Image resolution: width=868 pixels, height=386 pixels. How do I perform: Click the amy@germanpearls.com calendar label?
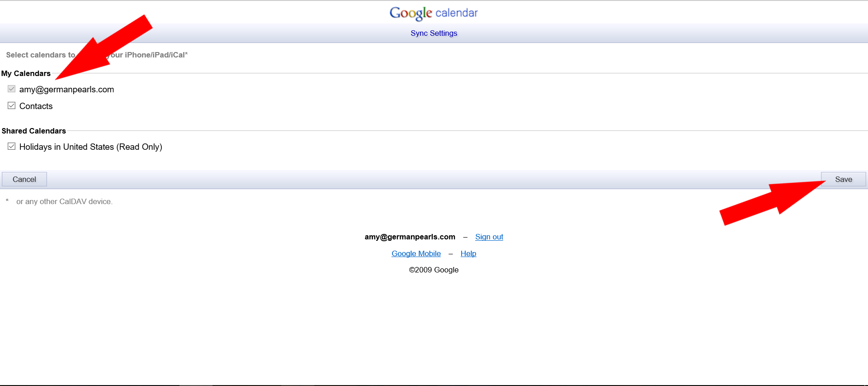pos(66,89)
